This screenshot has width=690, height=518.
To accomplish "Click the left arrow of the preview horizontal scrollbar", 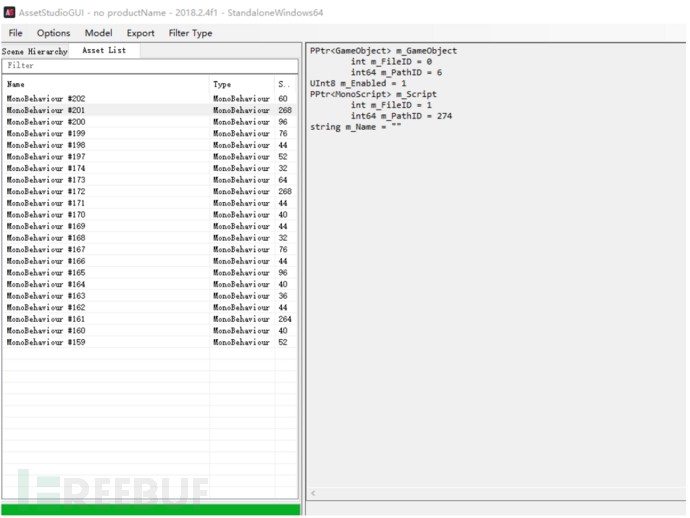I will (312, 493).
